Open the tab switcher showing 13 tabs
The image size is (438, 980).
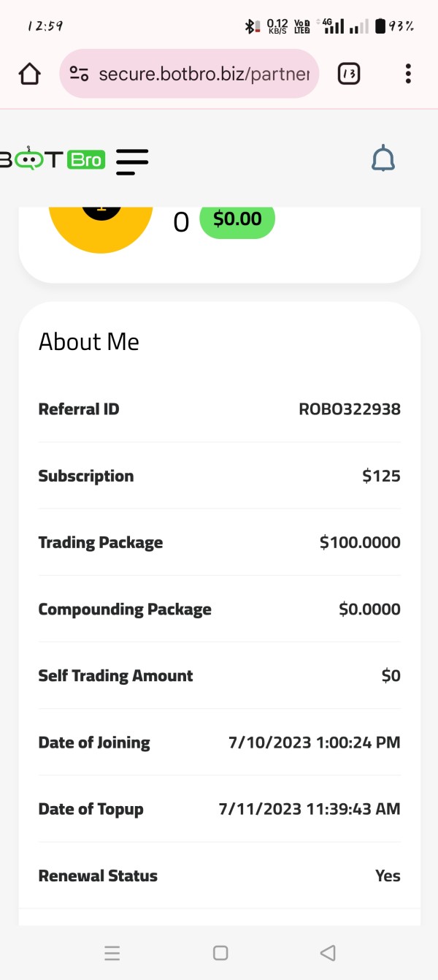click(x=349, y=74)
